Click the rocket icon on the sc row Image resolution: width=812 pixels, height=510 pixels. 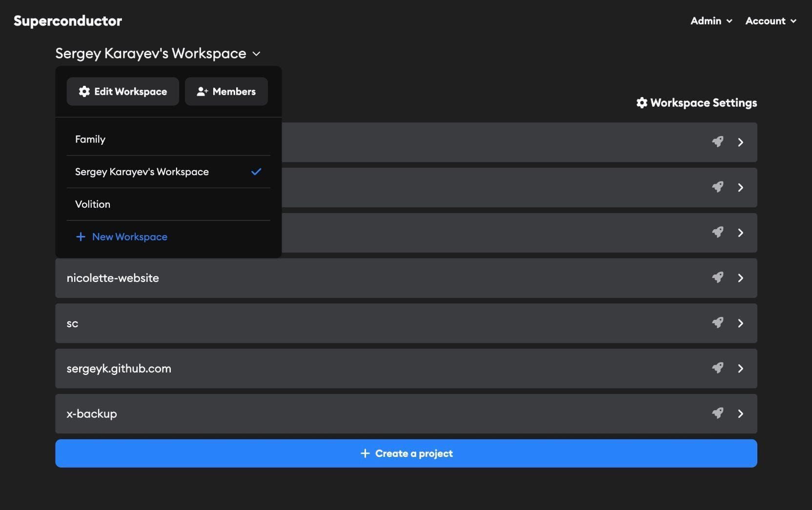click(x=717, y=323)
